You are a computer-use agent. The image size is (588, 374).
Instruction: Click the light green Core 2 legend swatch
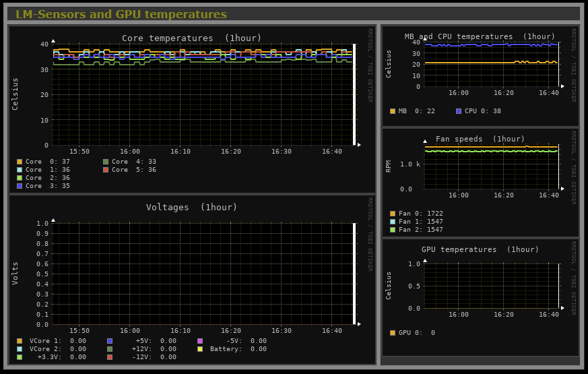(20, 178)
